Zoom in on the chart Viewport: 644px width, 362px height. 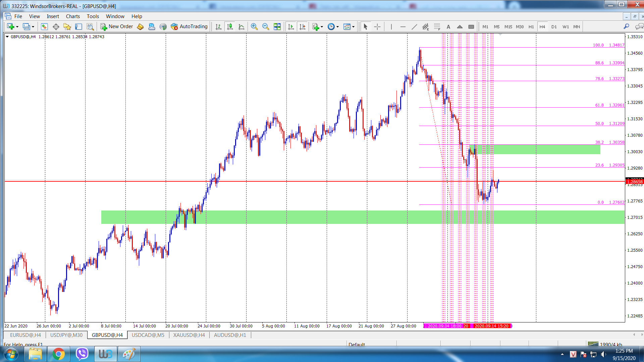(254, 26)
